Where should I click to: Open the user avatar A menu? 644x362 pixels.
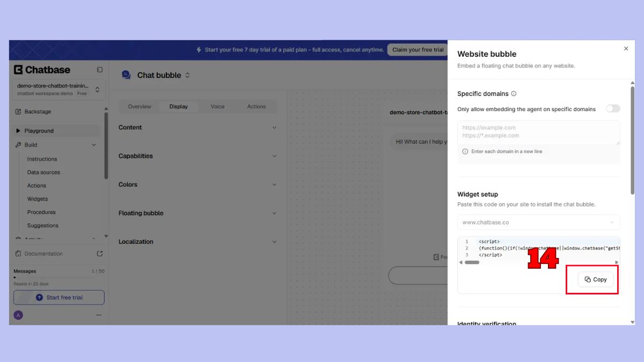tap(18, 315)
